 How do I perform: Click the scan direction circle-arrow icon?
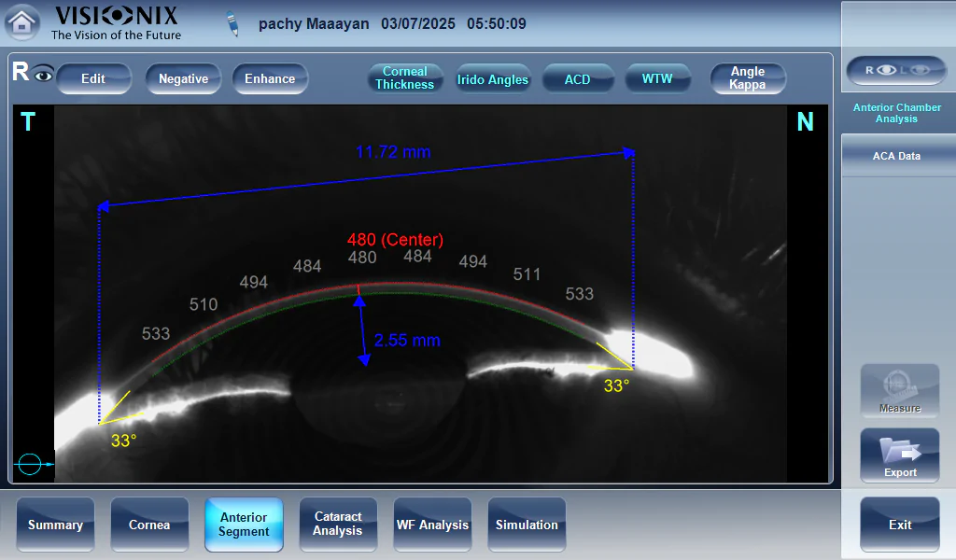(x=33, y=463)
